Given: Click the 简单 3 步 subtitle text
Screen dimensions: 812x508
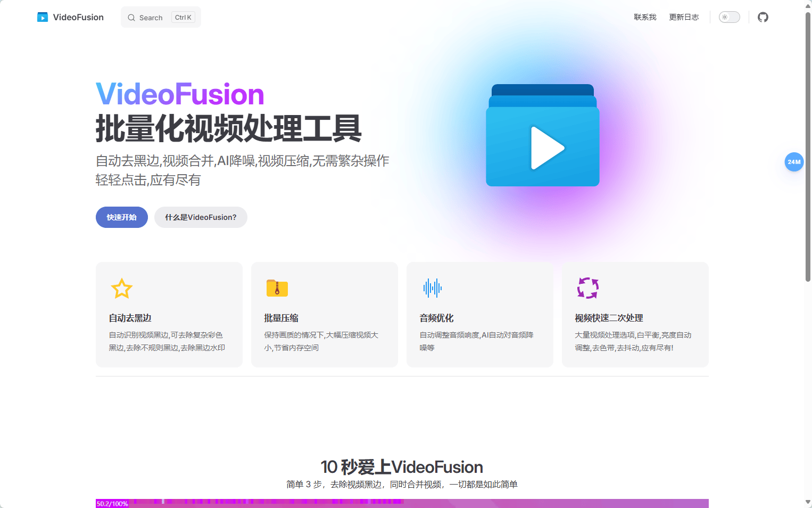Looking at the screenshot, I should [x=402, y=484].
